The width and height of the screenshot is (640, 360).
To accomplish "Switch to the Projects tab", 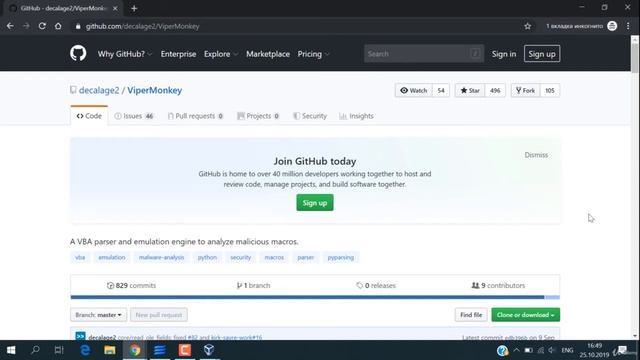I will [258, 116].
